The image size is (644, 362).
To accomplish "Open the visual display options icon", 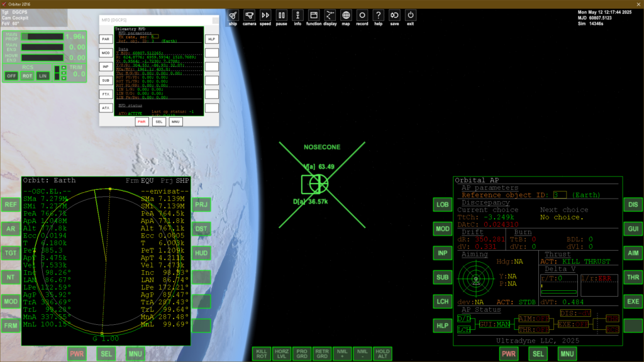I will (330, 18).
